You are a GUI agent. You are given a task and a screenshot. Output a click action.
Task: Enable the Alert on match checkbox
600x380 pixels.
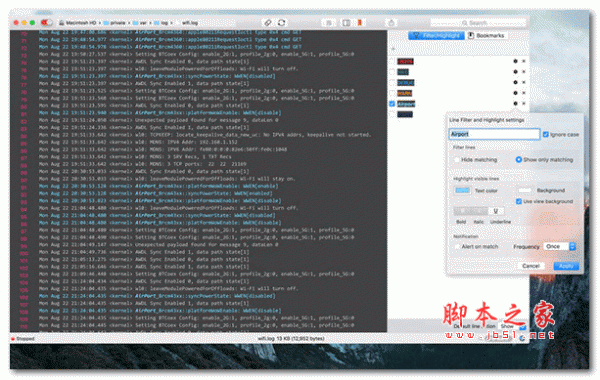(x=457, y=246)
